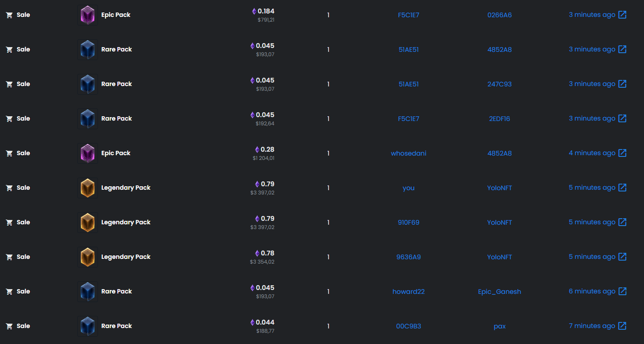
Task: Open buyer address 247C93
Action: (499, 84)
